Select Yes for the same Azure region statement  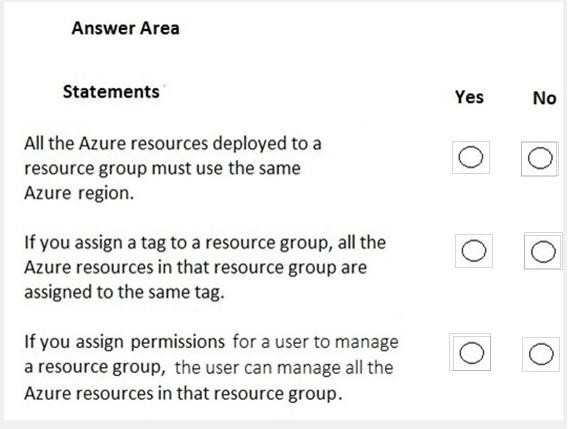(x=471, y=157)
